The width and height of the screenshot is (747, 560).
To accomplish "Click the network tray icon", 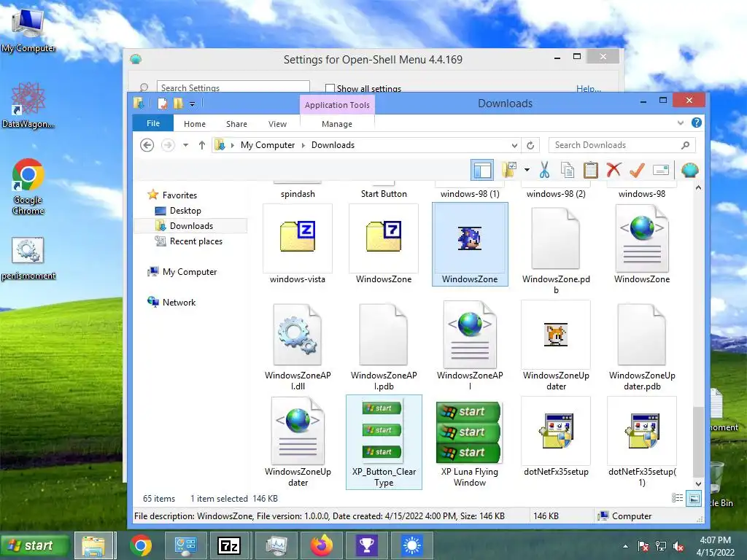I will 661,545.
